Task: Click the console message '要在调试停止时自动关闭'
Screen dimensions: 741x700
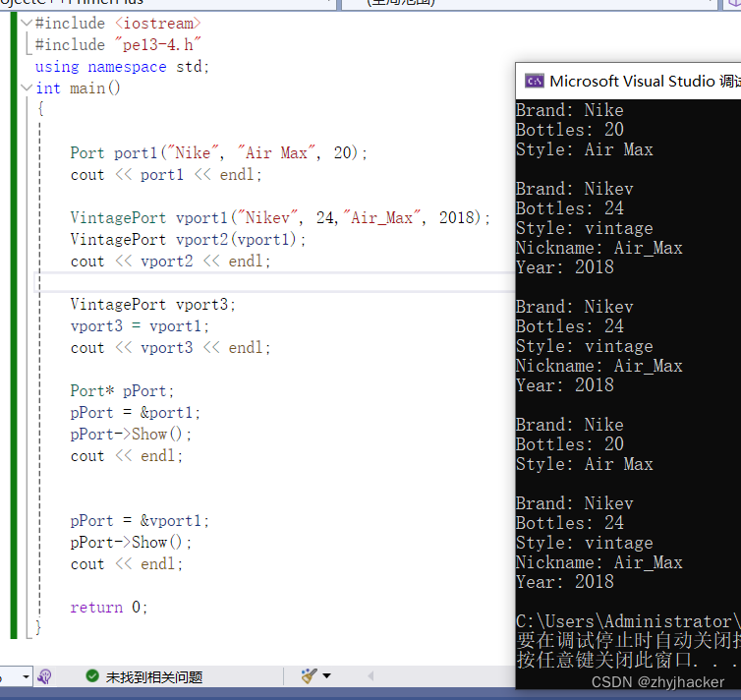Action: (x=628, y=640)
